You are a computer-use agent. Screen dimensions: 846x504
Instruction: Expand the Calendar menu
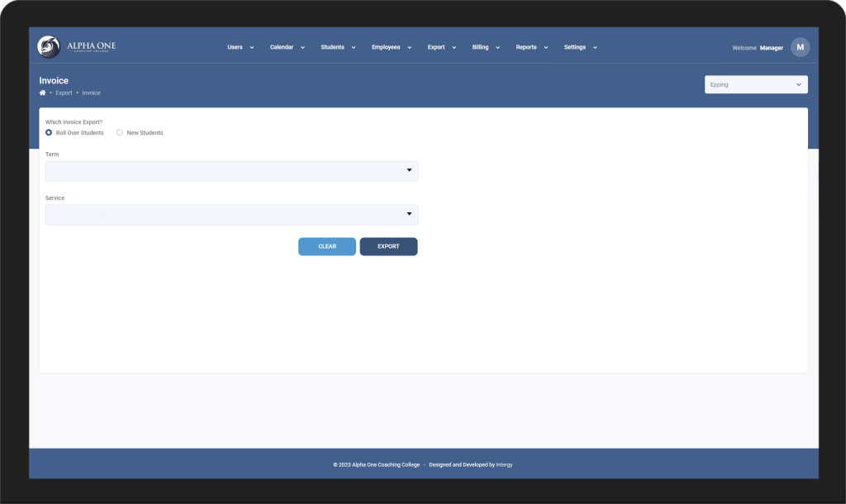pos(287,47)
